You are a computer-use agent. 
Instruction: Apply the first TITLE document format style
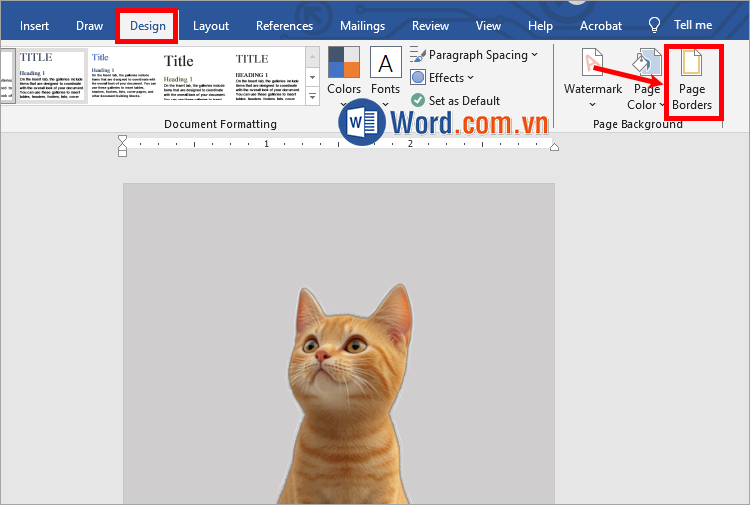coord(51,76)
